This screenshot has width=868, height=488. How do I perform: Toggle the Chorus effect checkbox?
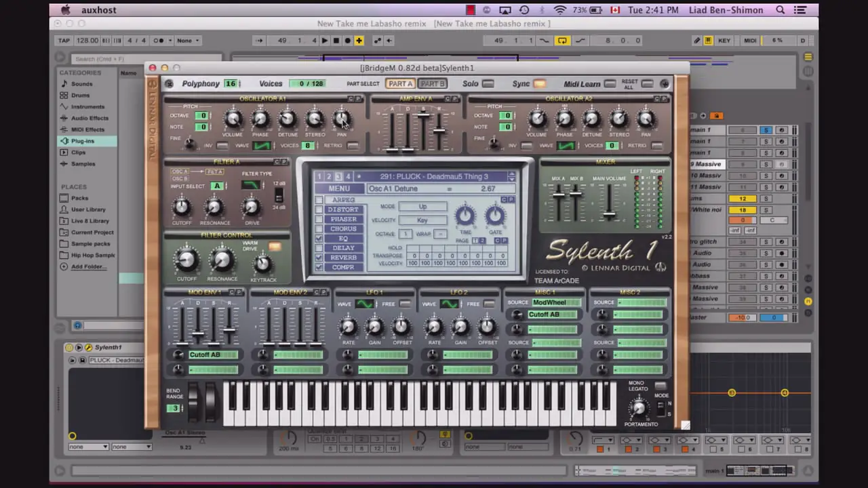click(319, 228)
